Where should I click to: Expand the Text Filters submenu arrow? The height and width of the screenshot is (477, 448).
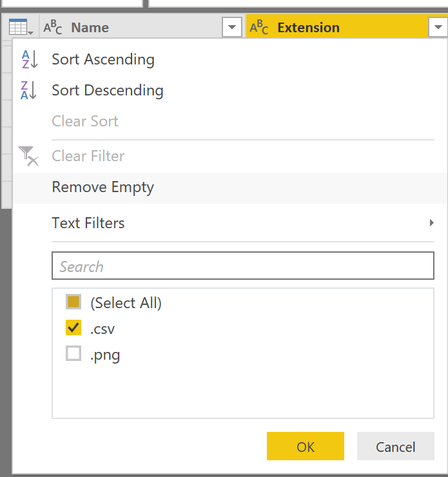coord(431,223)
